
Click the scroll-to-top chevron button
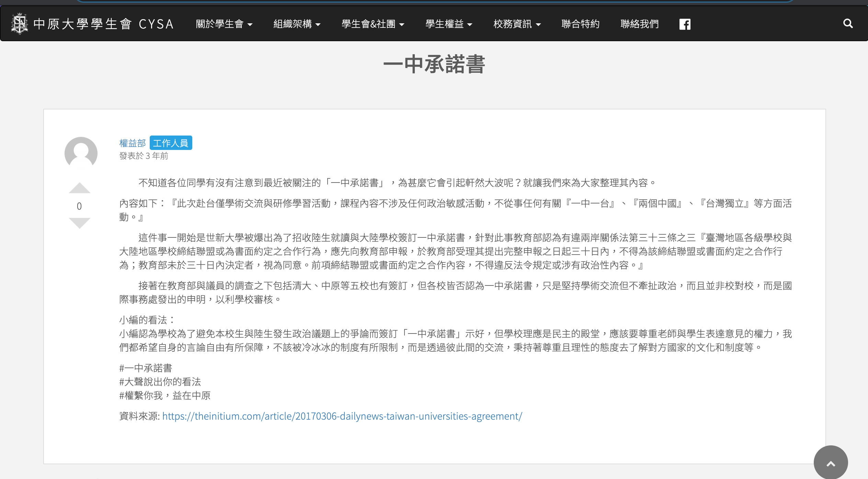click(831, 463)
